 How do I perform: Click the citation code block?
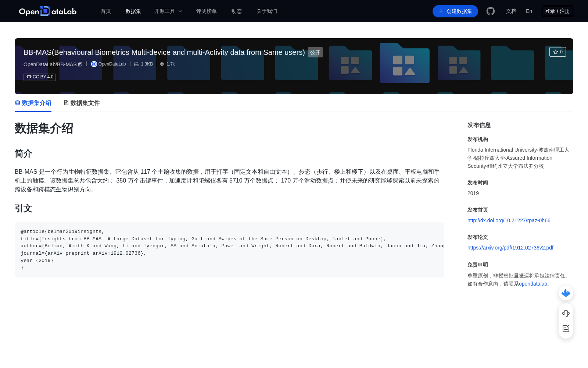pyautogui.click(x=229, y=250)
